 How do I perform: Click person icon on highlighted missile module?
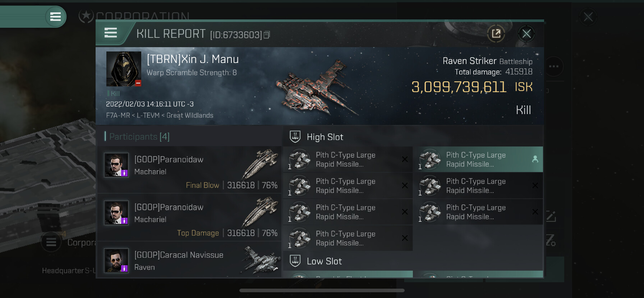[x=535, y=159]
